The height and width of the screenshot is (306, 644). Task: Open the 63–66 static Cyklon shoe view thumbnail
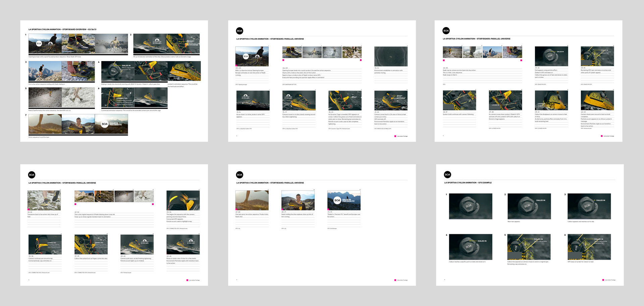point(183,244)
